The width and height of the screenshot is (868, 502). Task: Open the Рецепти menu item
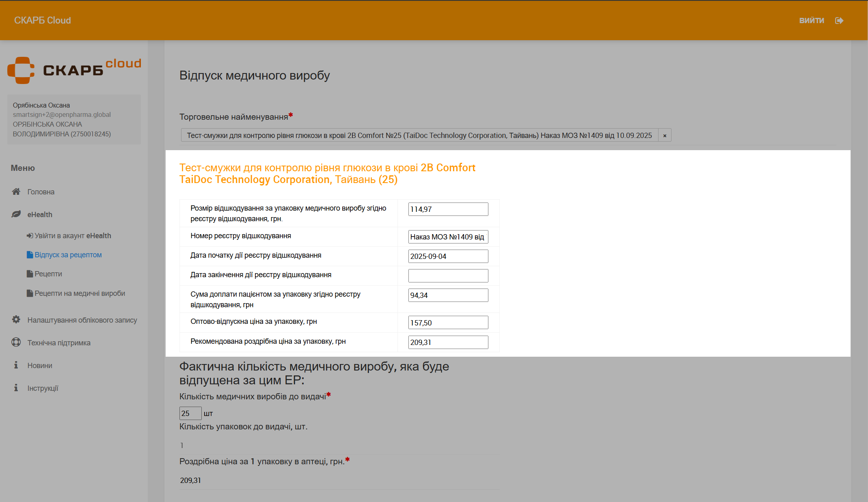tap(48, 274)
